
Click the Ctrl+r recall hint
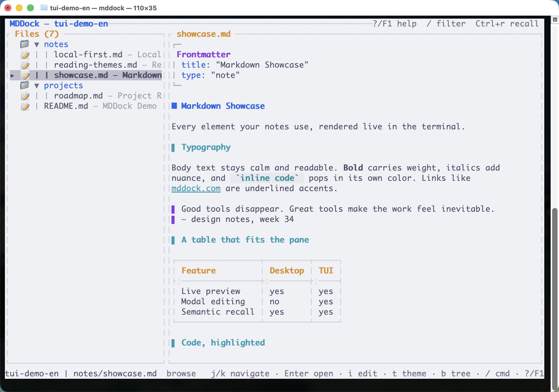click(x=507, y=24)
